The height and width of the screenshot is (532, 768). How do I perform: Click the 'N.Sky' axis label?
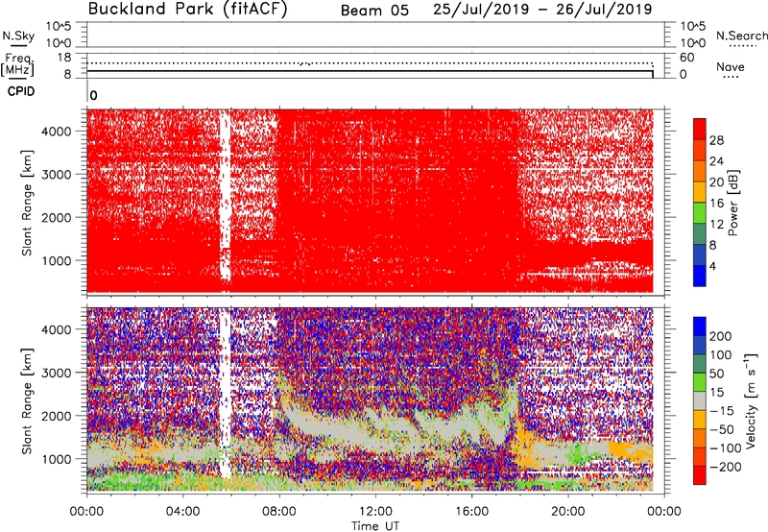pos(18,36)
